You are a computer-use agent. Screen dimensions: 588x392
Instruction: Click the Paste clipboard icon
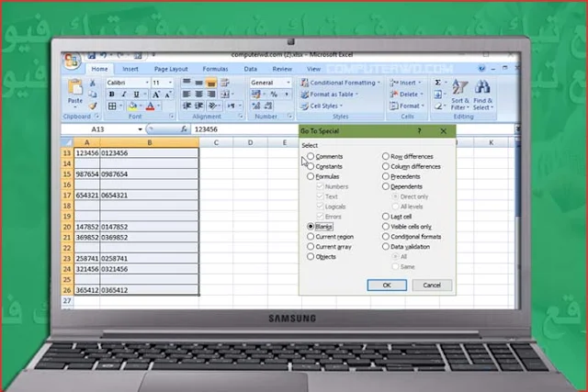pyautogui.click(x=75, y=87)
